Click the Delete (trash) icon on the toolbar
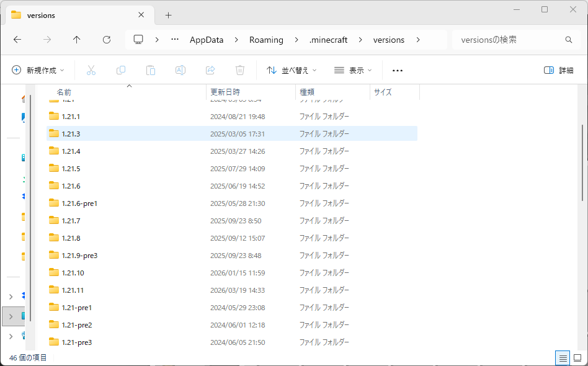 tap(240, 69)
